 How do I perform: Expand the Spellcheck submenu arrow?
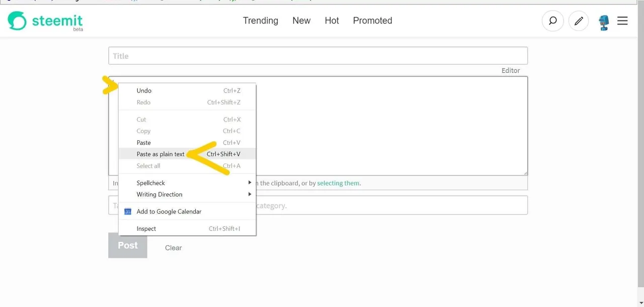[x=250, y=183]
